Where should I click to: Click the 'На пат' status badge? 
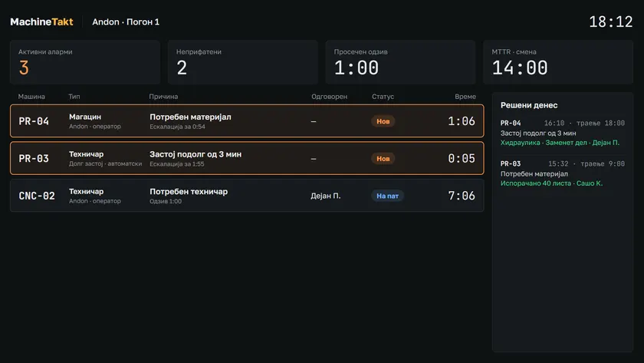pyautogui.click(x=387, y=196)
